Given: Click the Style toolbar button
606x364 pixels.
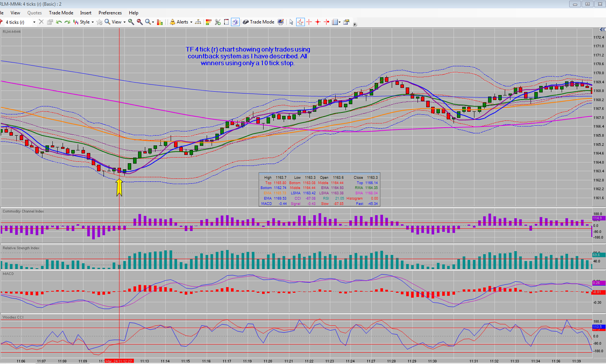Looking at the screenshot, I should [82, 22].
